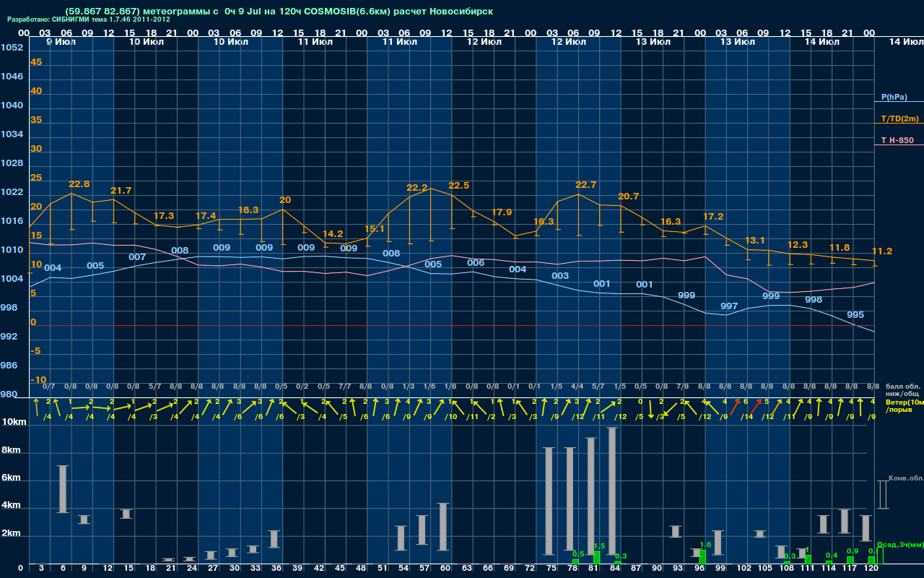Click the 18.3 temperature value

(248, 210)
